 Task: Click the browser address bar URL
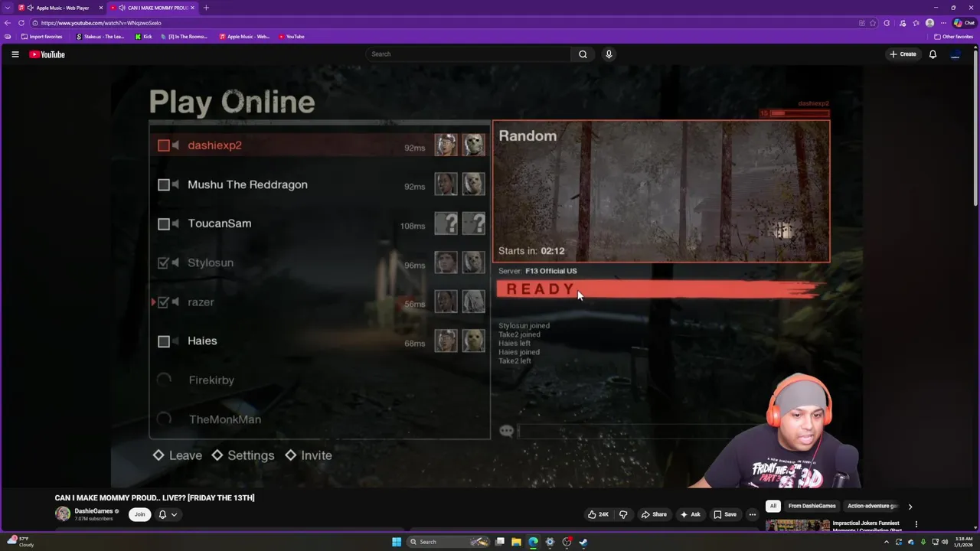pyautogui.click(x=101, y=23)
